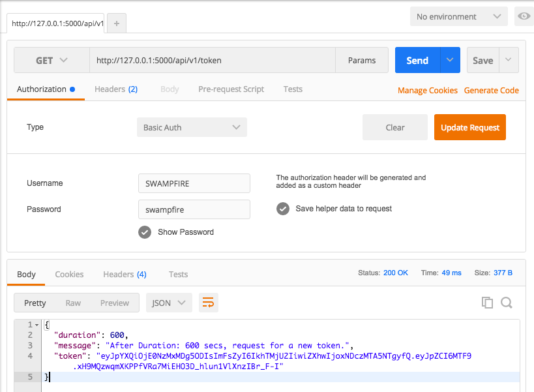This screenshot has width=534, height=392.
Task: Click the request URL input field
Action: coord(196,59)
